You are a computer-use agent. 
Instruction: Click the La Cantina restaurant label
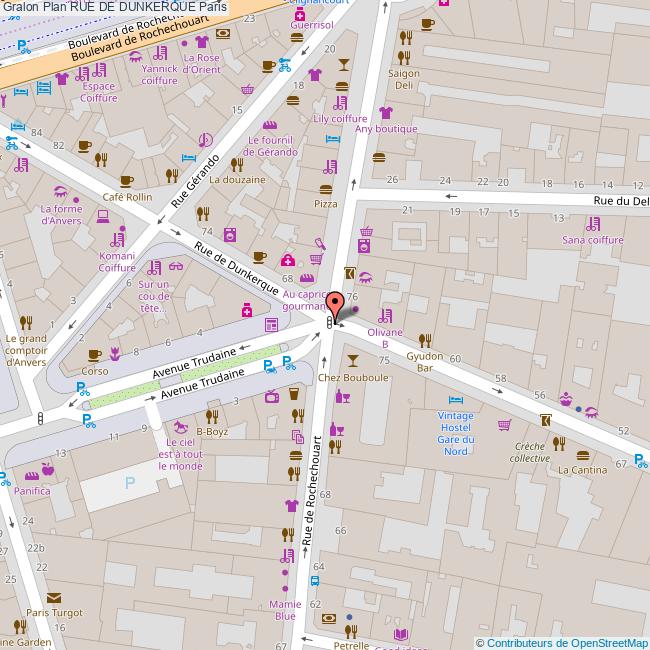pos(582,469)
